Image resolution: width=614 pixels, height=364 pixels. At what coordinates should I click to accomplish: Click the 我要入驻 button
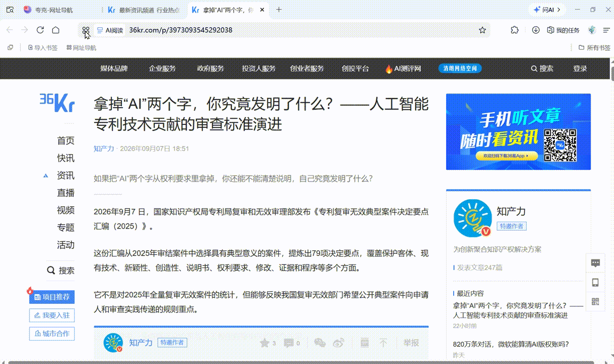52,315
